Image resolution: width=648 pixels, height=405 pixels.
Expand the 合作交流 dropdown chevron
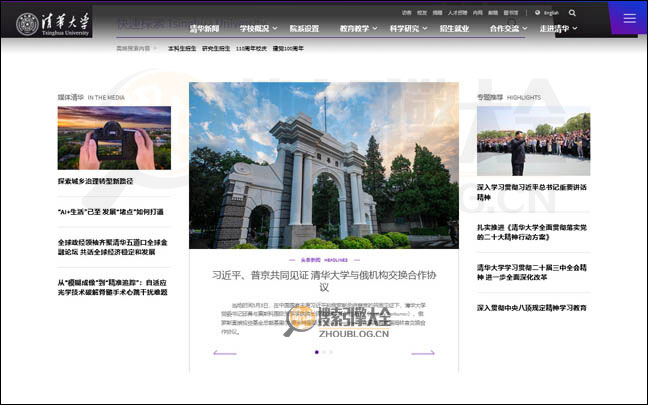pos(525,29)
